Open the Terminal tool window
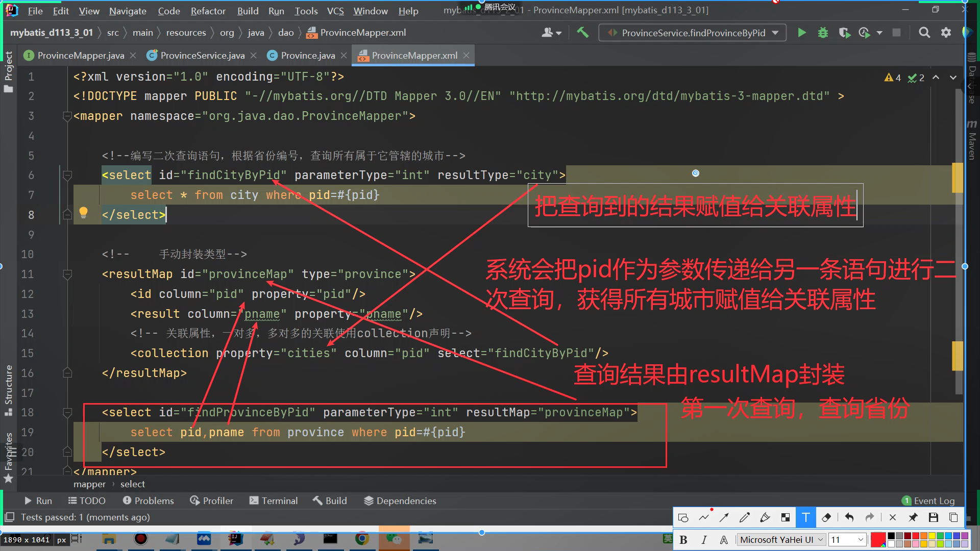 [274, 500]
